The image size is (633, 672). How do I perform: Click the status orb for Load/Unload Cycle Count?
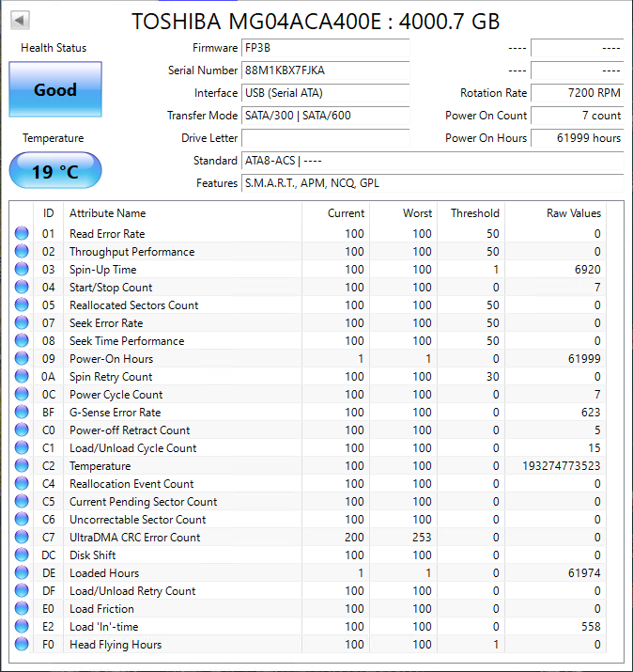tap(22, 448)
